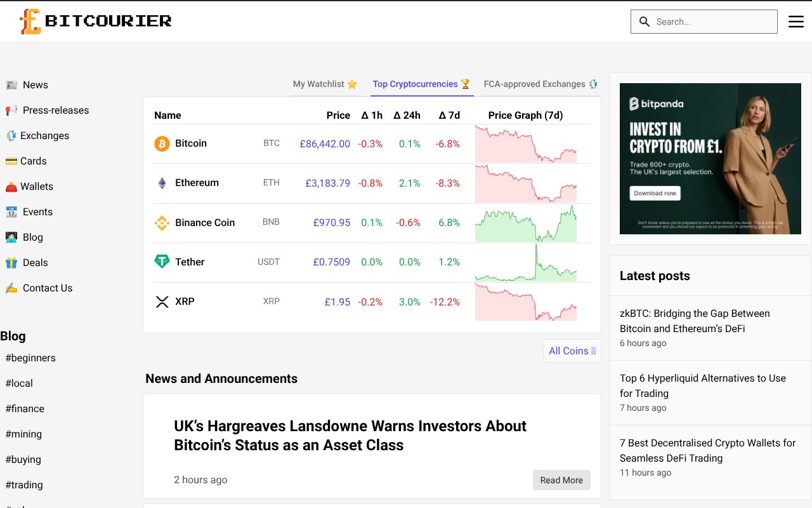Open the hamburger navigation menu
This screenshot has height=508, width=812.
(x=796, y=21)
